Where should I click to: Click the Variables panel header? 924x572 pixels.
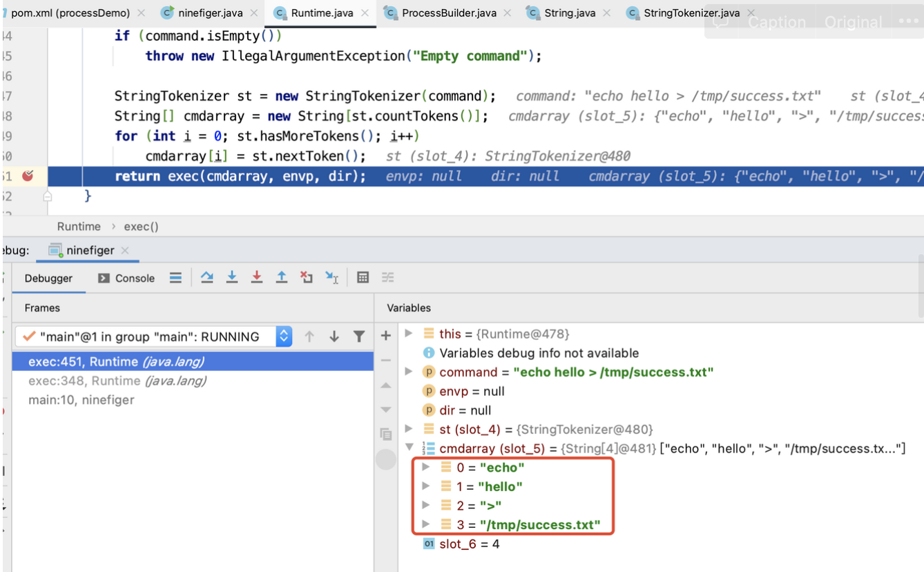[x=409, y=307]
